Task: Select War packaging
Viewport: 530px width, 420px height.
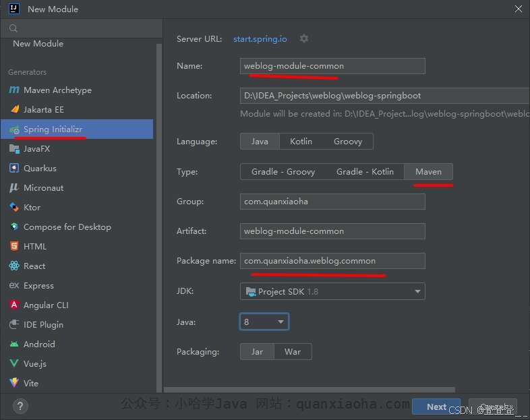Action: point(293,352)
